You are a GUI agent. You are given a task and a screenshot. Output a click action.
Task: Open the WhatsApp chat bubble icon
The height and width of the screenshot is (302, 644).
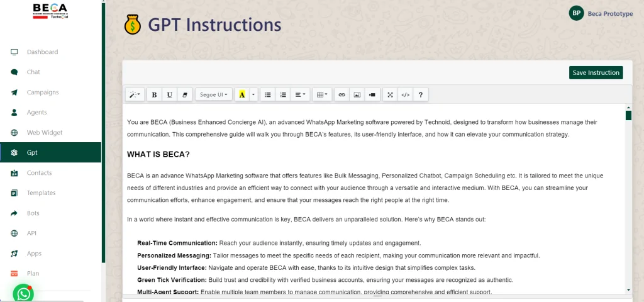point(23,293)
